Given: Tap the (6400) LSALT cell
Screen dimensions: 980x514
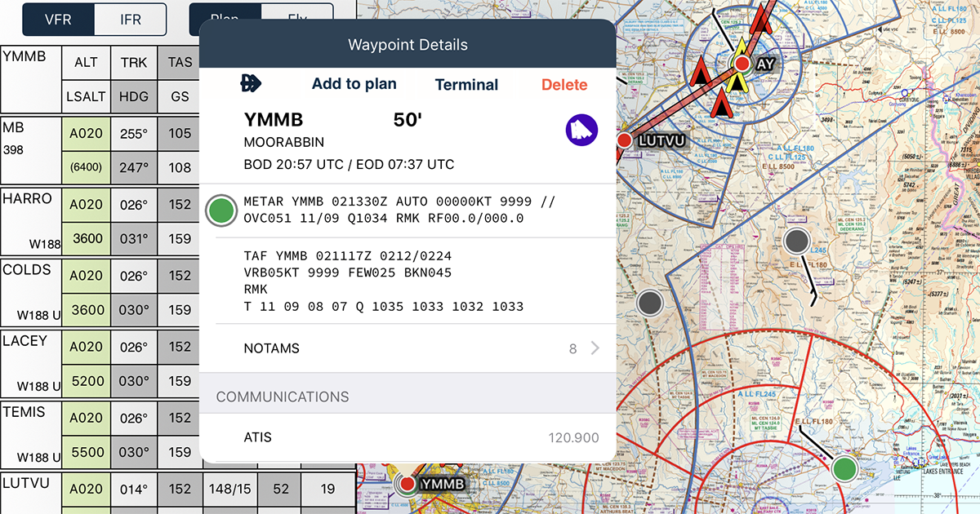Looking at the screenshot, I should [x=86, y=168].
